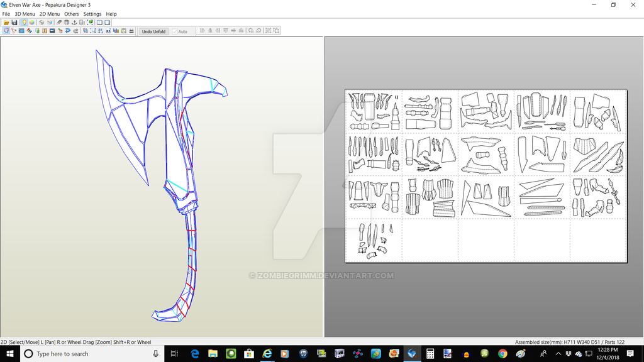
Task: Toggle the colored cube texture icon
Action: click(x=31, y=23)
